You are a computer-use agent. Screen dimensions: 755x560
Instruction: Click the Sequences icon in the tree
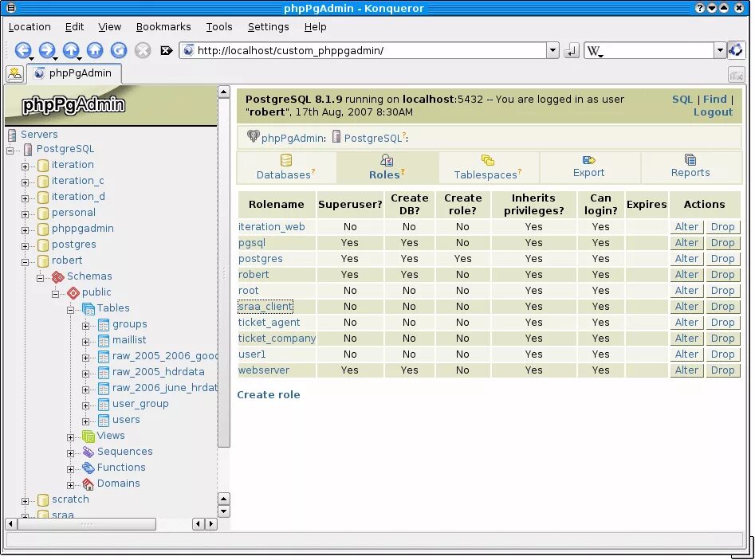[88, 452]
